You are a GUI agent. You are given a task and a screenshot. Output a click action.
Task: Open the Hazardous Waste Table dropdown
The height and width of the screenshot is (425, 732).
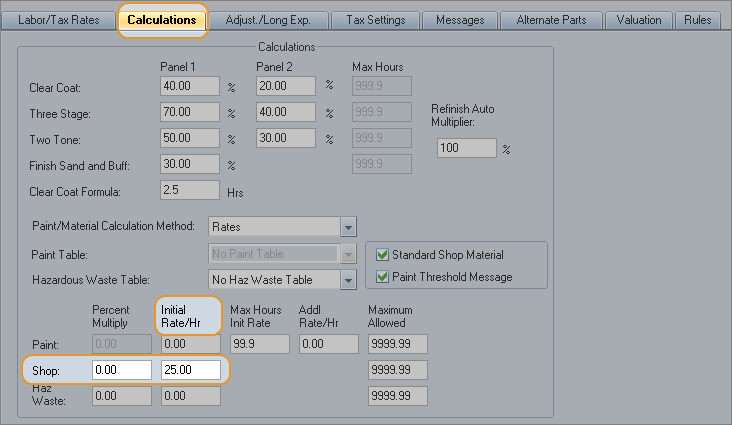point(348,281)
